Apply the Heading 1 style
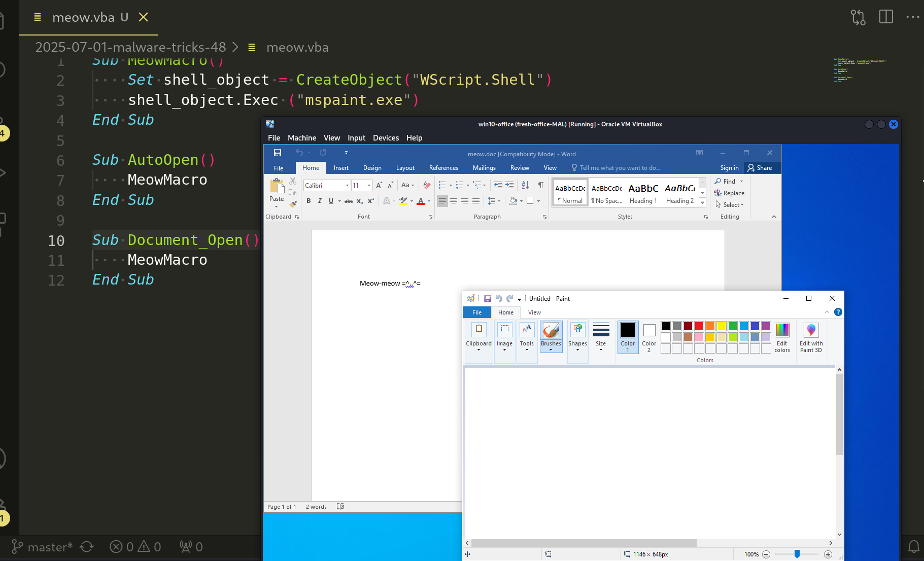924x561 pixels. pyautogui.click(x=643, y=193)
